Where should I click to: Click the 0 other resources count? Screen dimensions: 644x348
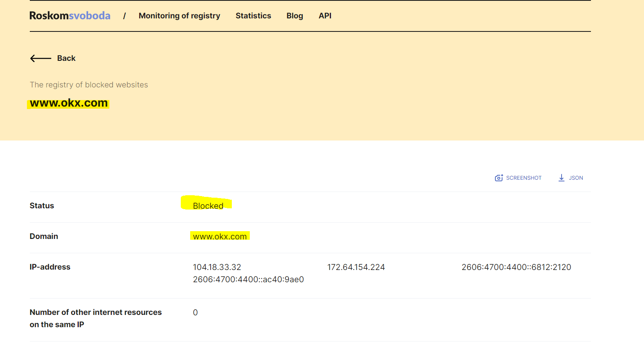[195, 312]
